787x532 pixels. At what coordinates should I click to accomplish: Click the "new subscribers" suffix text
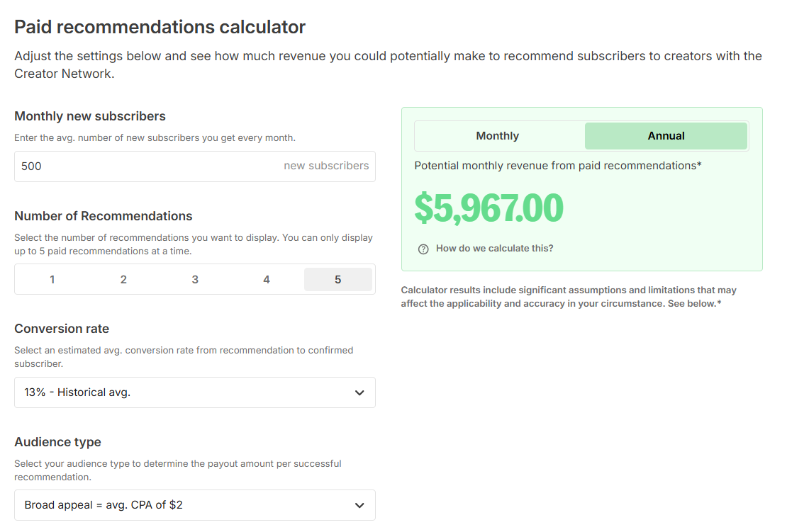[x=326, y=166]
